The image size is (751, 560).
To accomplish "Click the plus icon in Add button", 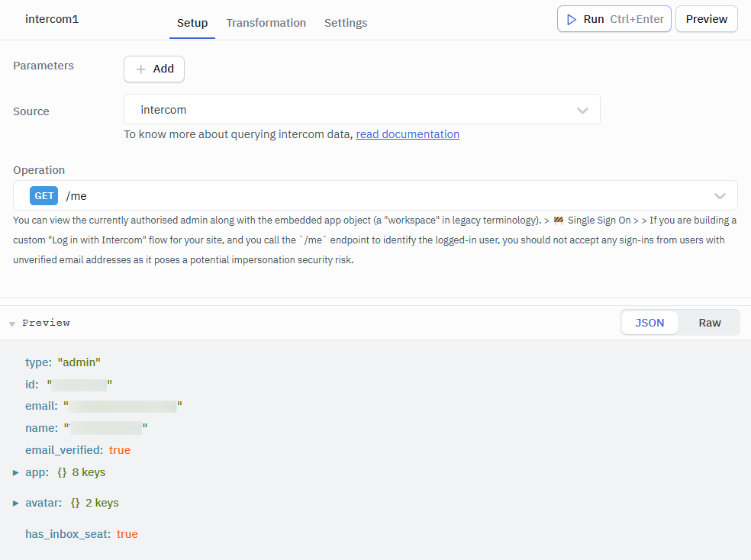I will coord(140,69).
